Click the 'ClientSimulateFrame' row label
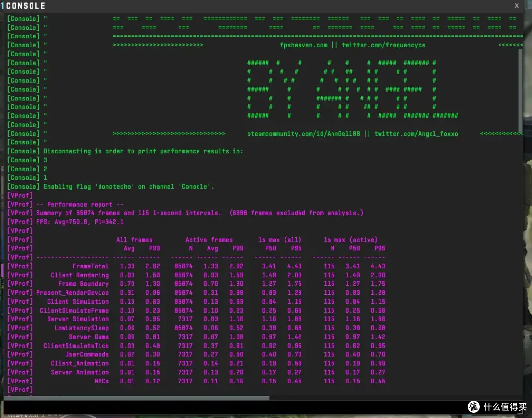Viewport: 532px width, 418px height. pyautogui.click(x=74, y=310)
